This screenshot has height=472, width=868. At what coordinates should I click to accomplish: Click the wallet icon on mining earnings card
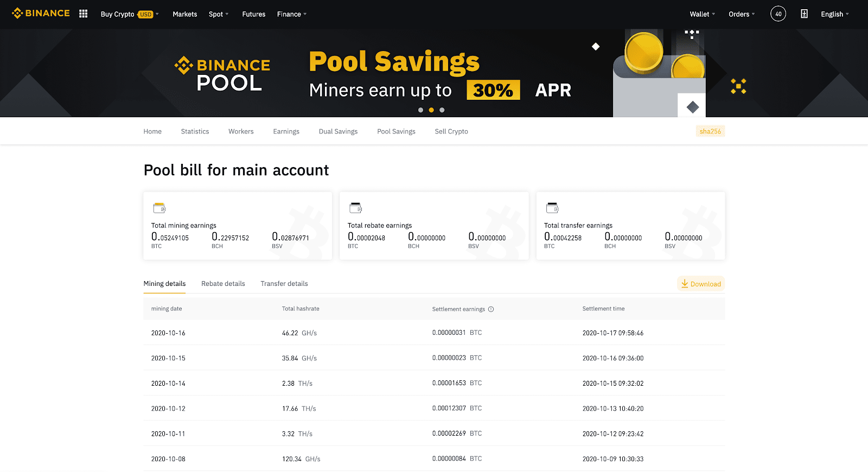[159, 208]
